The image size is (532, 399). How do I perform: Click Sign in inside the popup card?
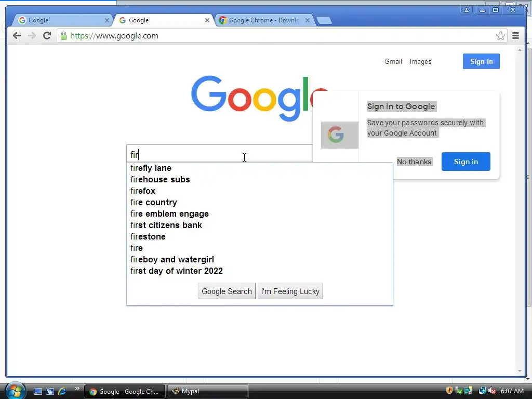(466, 162)
